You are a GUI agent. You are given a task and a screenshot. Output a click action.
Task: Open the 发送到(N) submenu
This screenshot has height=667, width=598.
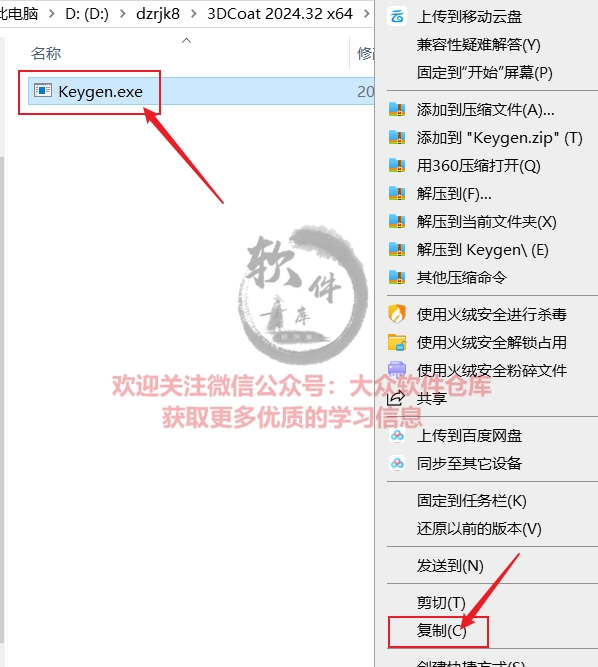pos(450,566)
